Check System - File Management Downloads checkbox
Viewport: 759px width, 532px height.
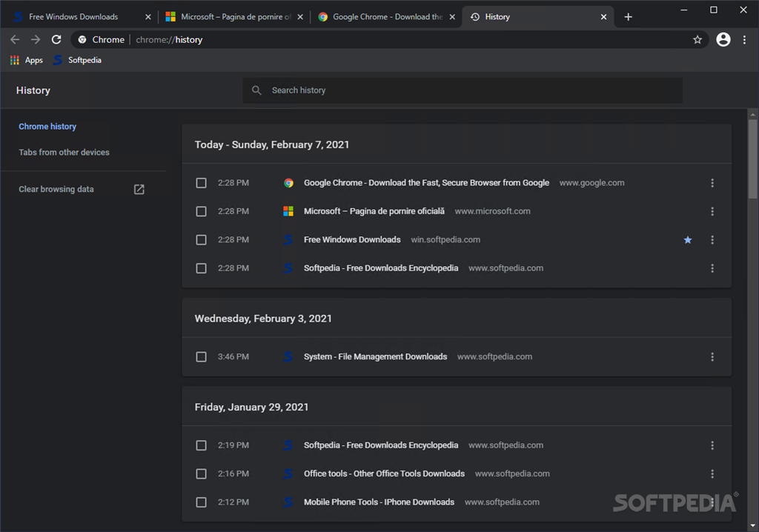click(201, 356)
